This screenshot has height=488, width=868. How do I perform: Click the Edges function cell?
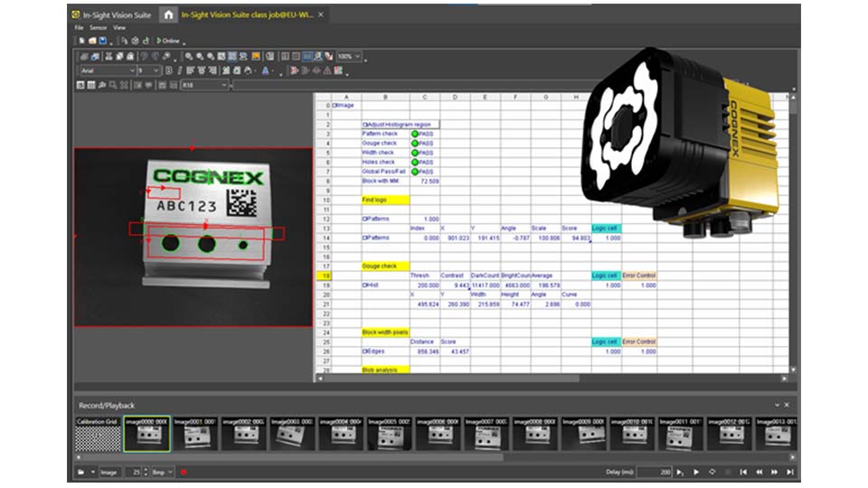[385, 352]
